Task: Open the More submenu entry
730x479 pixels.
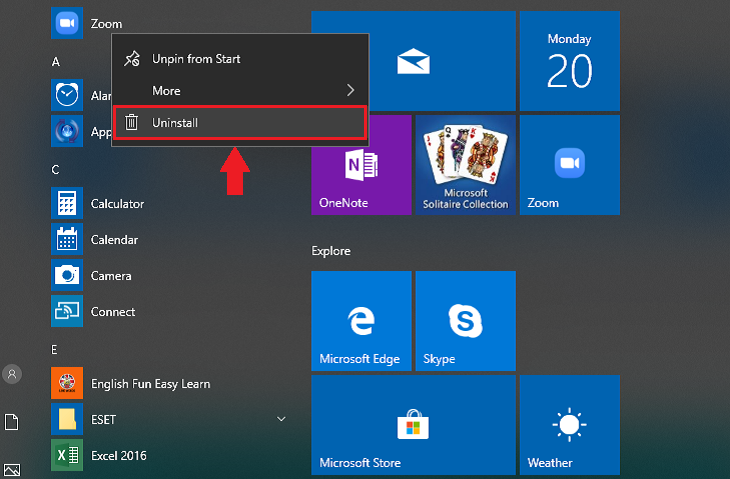Action: point(240,90)
